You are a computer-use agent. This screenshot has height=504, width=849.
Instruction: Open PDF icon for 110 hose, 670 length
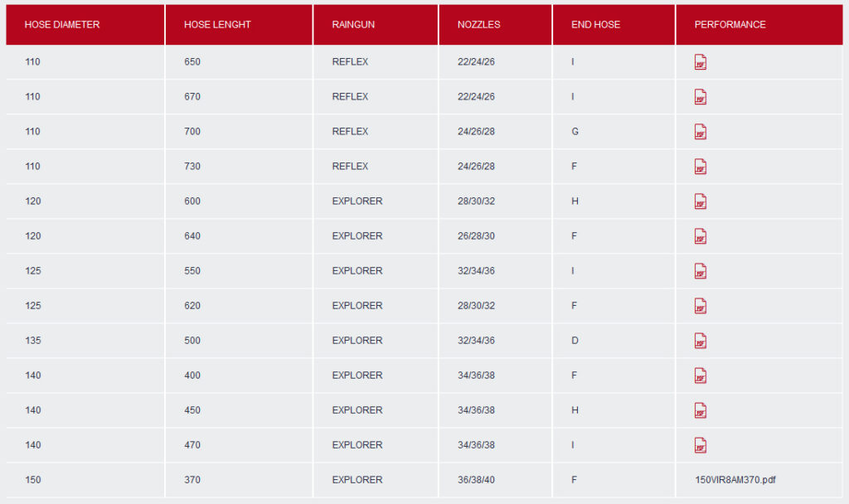[700, 97]
